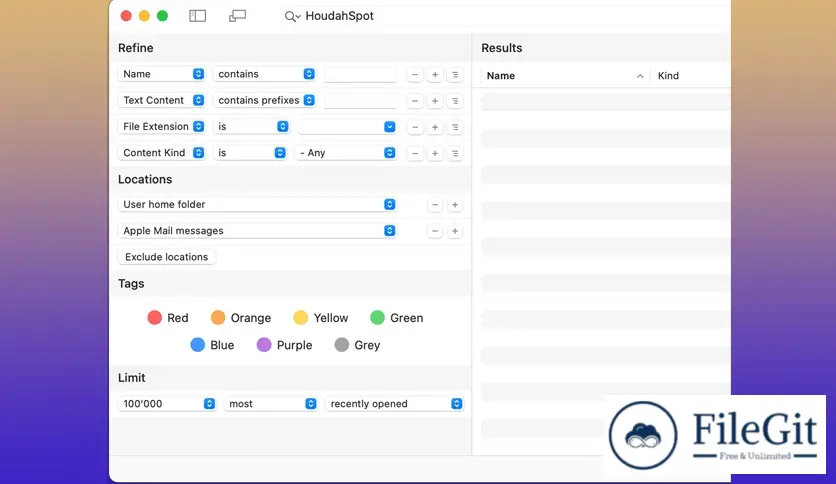Add location after Apple Mail messages

click(455, 231)
